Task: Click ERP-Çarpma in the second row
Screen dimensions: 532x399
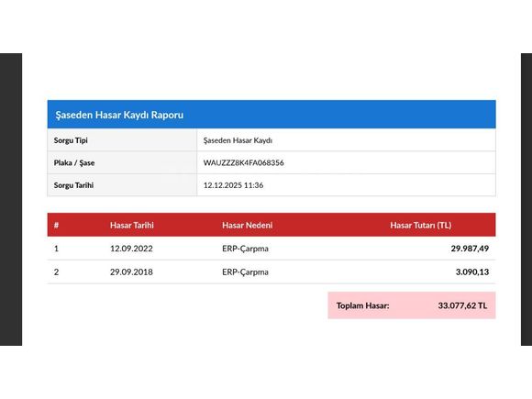Action: coord(245,272)
